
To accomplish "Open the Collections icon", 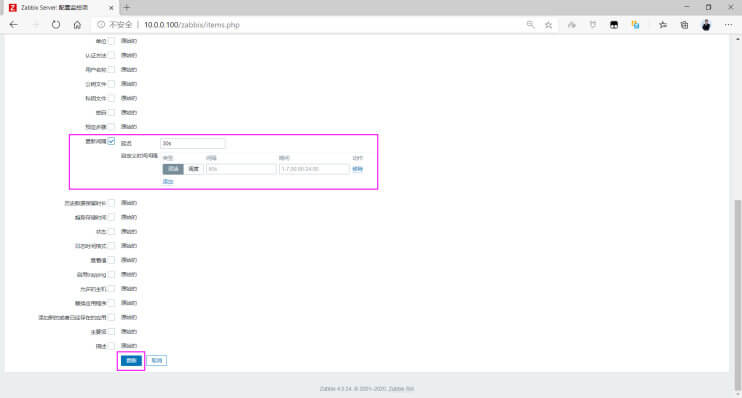I will [684, 25].
